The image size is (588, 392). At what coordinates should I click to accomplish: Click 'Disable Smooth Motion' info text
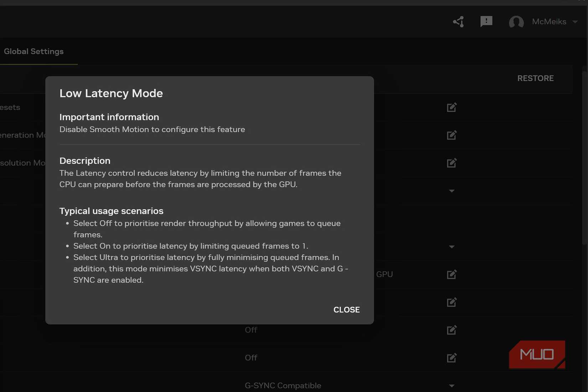152,129
